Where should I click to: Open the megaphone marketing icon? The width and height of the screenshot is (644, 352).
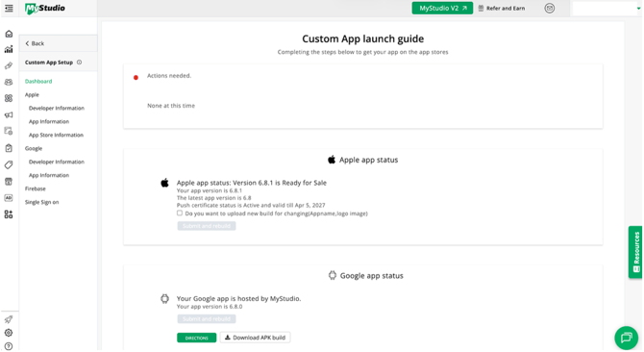[9, 115]
